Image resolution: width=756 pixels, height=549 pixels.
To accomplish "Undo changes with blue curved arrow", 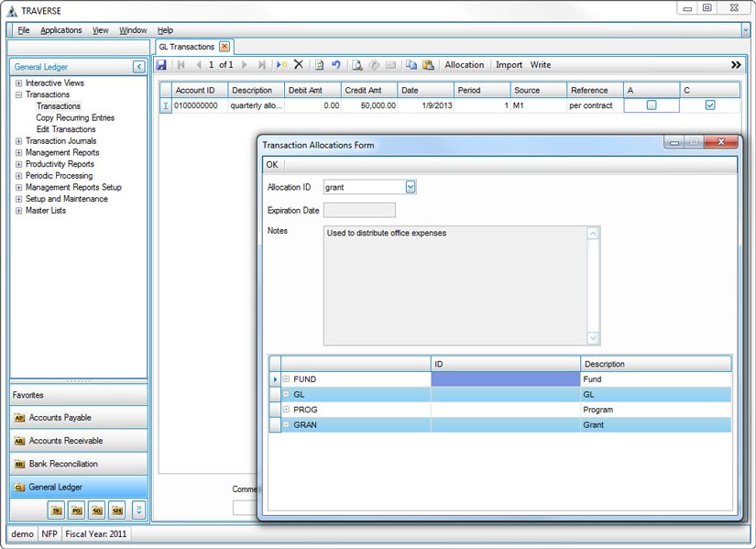I will click(x=336, y=64).
